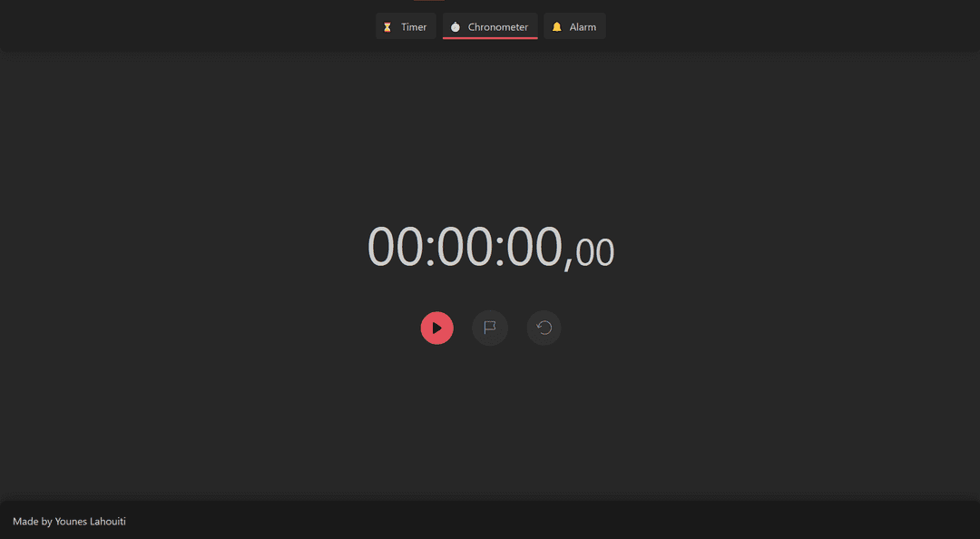Click the colon between hours and minutes

(x=430, y=250)
